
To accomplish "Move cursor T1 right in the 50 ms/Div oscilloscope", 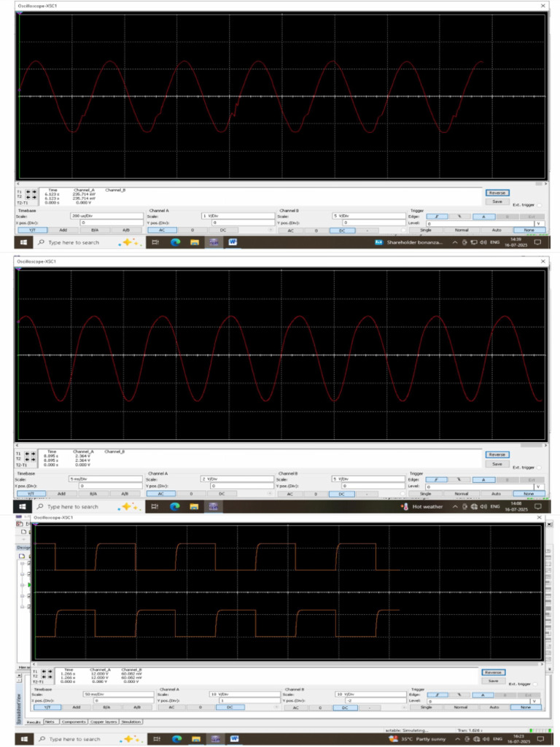I will coord(50,671).
